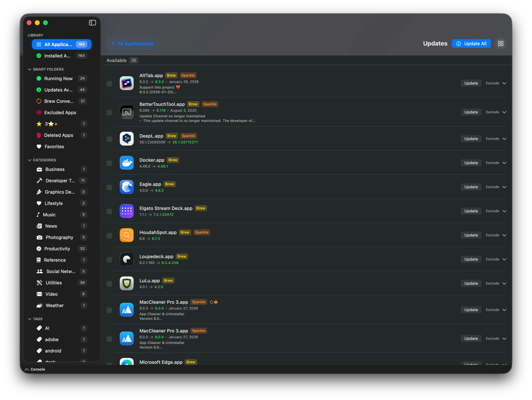Screen dimensions: 532x400
Task: Open the Utilities category
Action: [x=62, y=283]
